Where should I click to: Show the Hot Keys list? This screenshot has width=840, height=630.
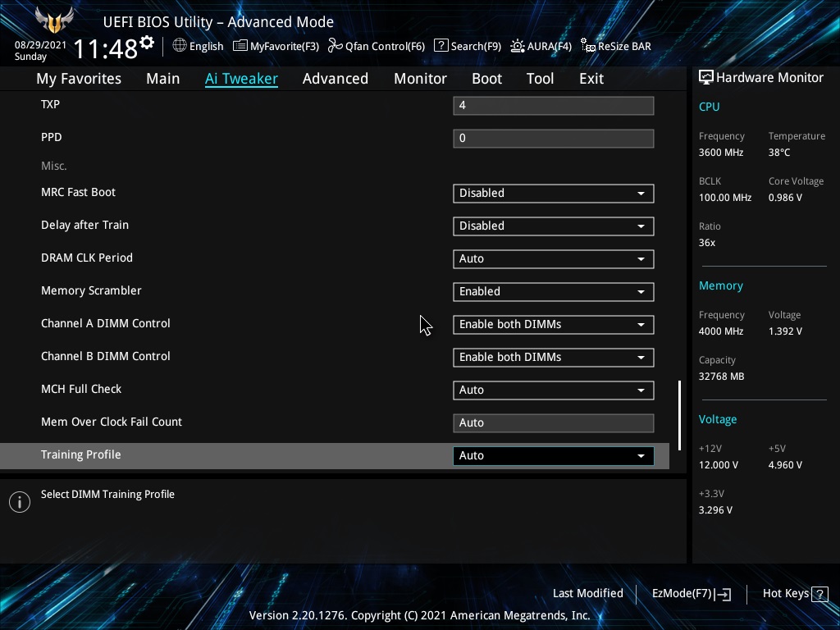(x=795, y=594)
